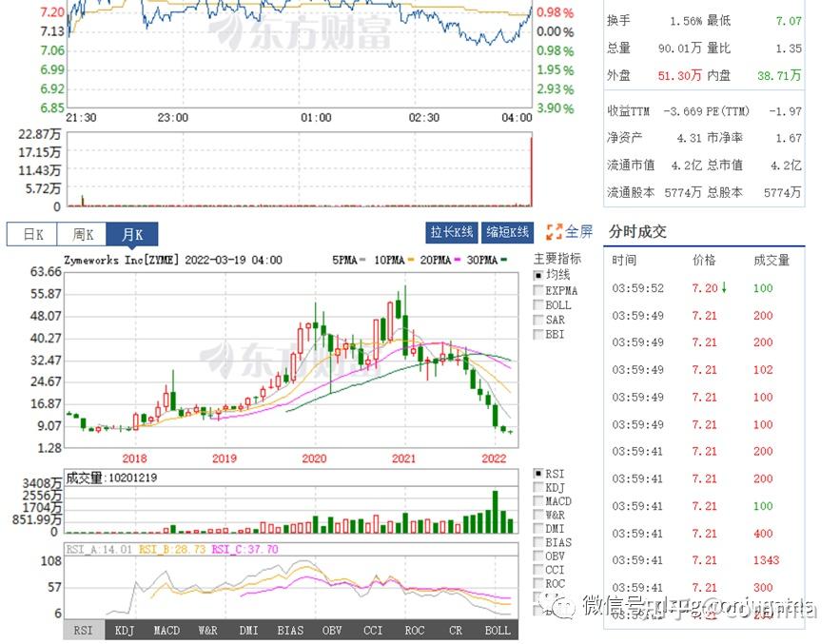
Task: Select the DMI indicator
Action: (x=248, y=630)
